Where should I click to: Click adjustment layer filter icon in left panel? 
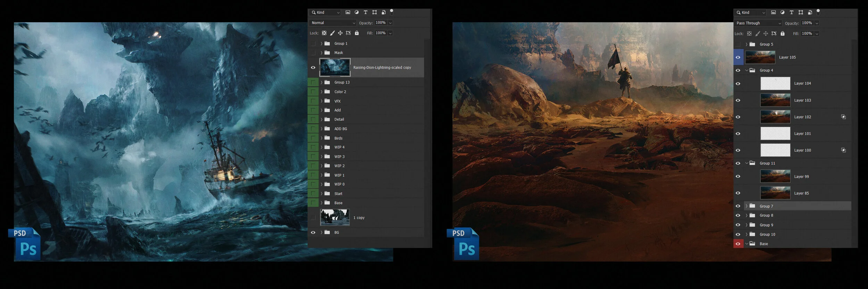(x=357, y=12)
